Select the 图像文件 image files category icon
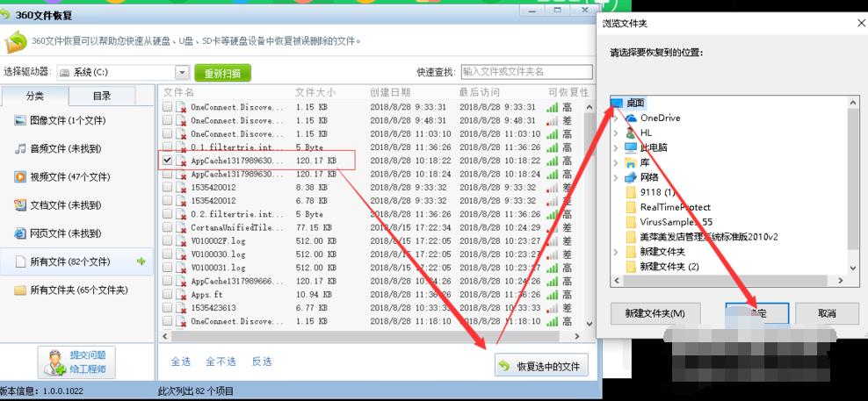 [20, 120]
